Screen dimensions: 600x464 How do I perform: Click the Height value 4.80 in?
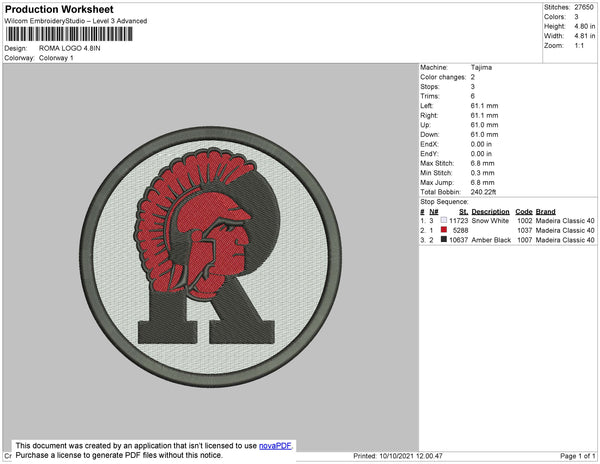[x=584, y=26]
